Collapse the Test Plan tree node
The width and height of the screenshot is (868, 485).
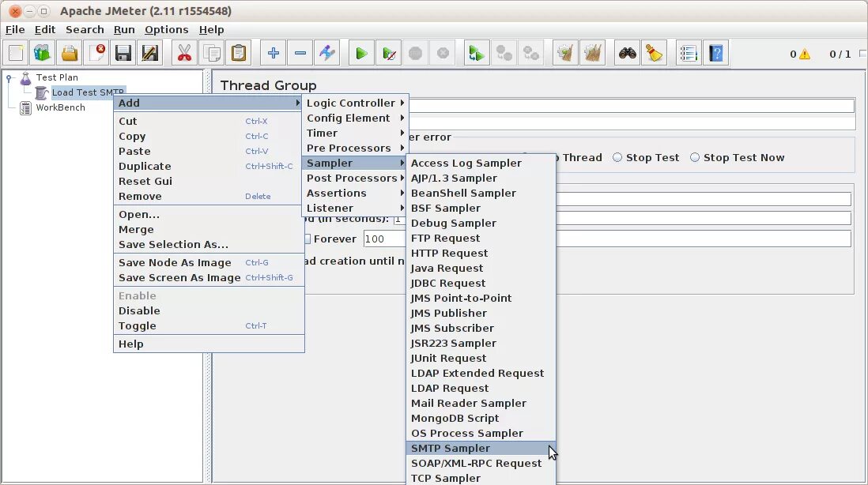click(x=9, y=78)
